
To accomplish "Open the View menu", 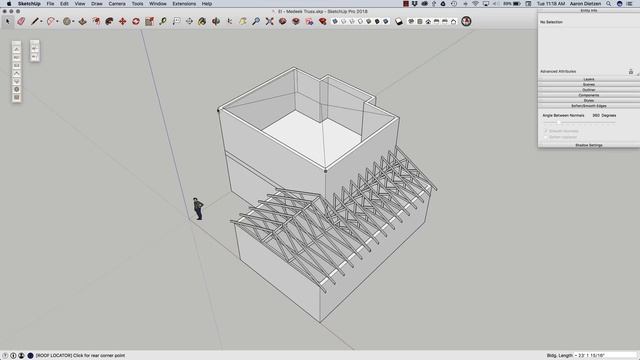I will coord(80,4).
